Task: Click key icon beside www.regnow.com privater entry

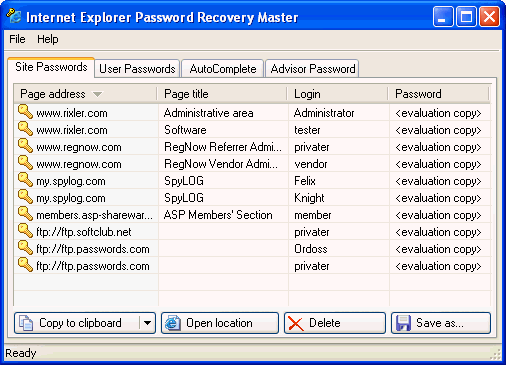Action: [25, 146]
